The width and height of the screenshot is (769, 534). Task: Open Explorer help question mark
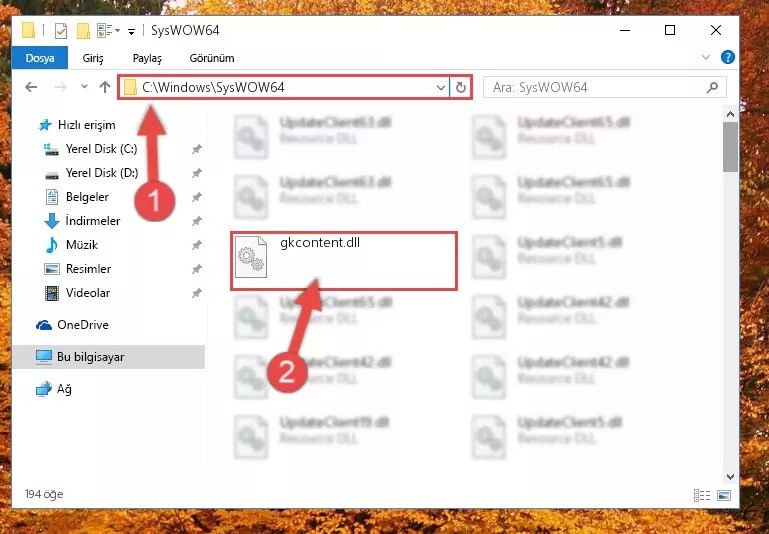coord(728,57)
